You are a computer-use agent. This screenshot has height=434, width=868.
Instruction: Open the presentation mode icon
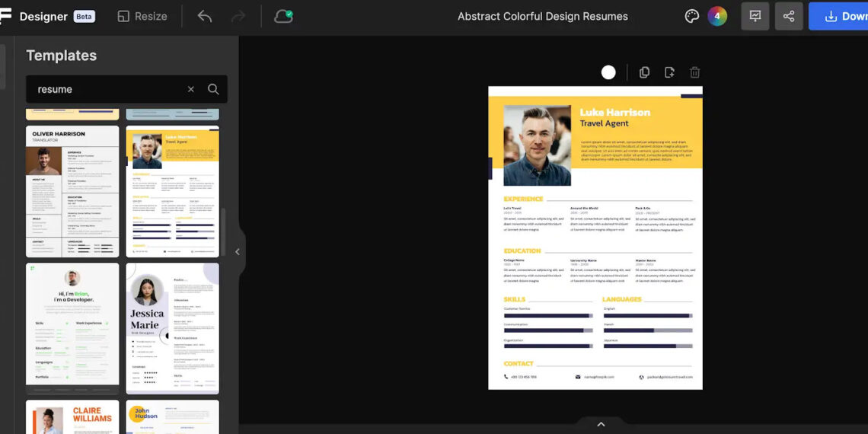pyautogui.click(x=755, y=16)
